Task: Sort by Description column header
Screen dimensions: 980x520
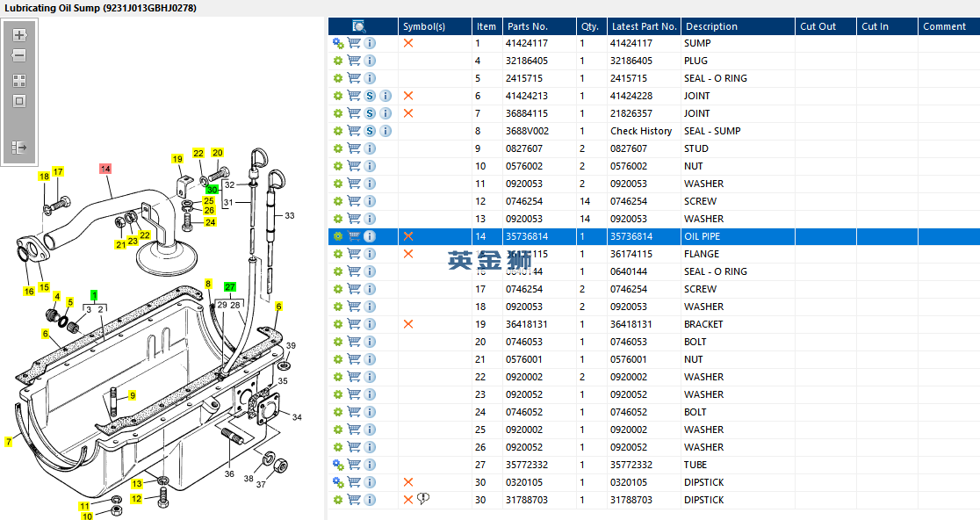Action: click(739, 26)
